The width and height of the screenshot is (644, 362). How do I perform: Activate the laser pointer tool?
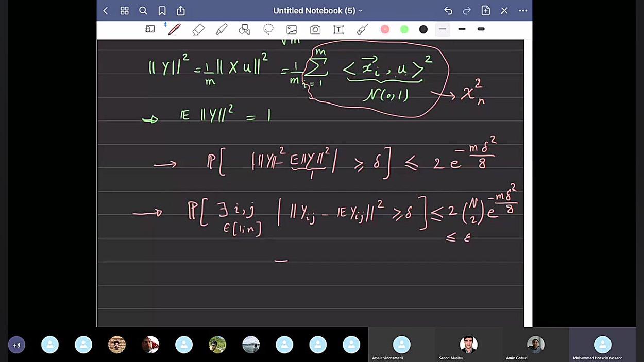(362, 29)
